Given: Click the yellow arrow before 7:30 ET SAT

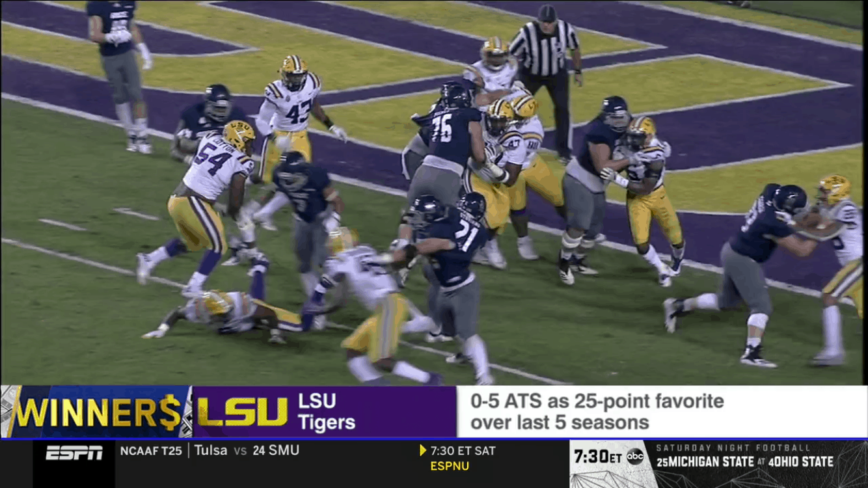Looking at the screenshot, I should click(x=423, y=450).
